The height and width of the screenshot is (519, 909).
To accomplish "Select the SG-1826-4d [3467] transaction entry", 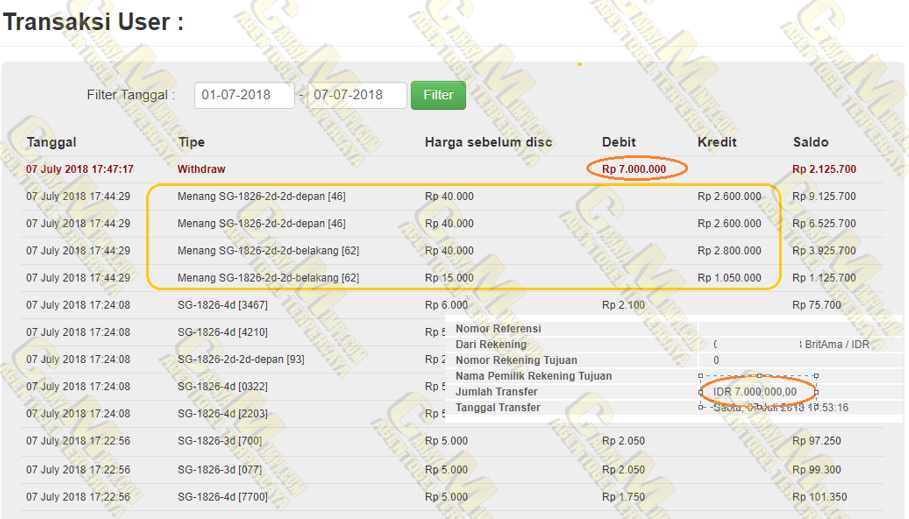I will 222,305.
